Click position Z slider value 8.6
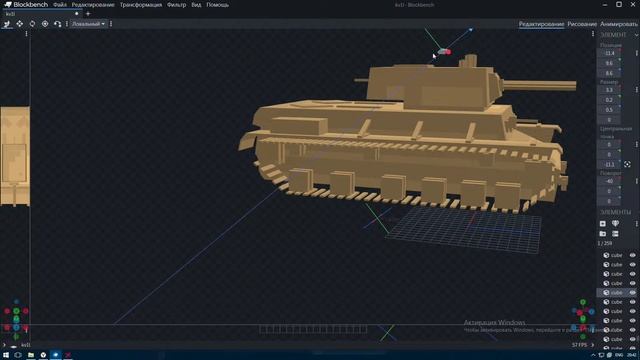The width and height of the screenshot is (640, 360). click(x=609, y=73)
